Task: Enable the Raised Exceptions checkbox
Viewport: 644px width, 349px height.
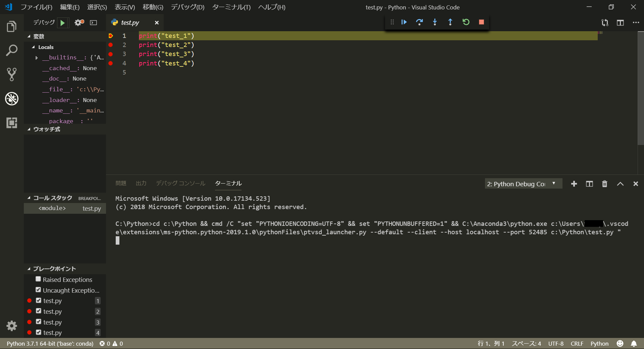Action: [38, 279]
